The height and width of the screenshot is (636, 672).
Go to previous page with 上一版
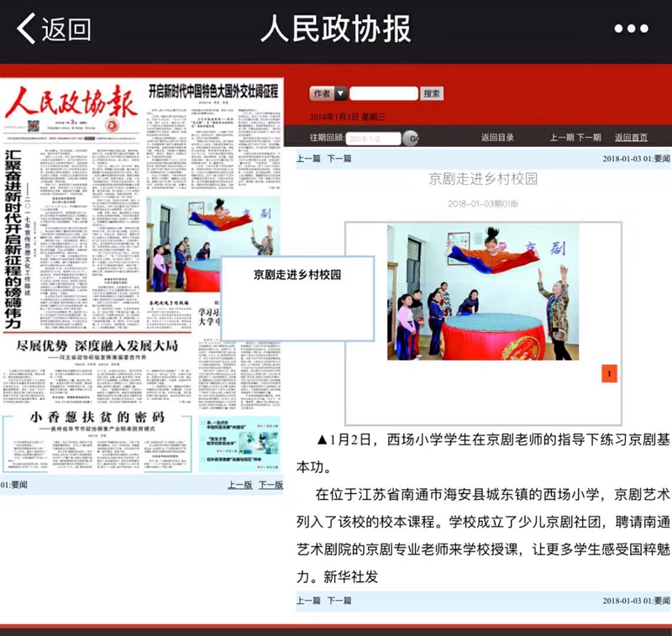coord(239,485)
